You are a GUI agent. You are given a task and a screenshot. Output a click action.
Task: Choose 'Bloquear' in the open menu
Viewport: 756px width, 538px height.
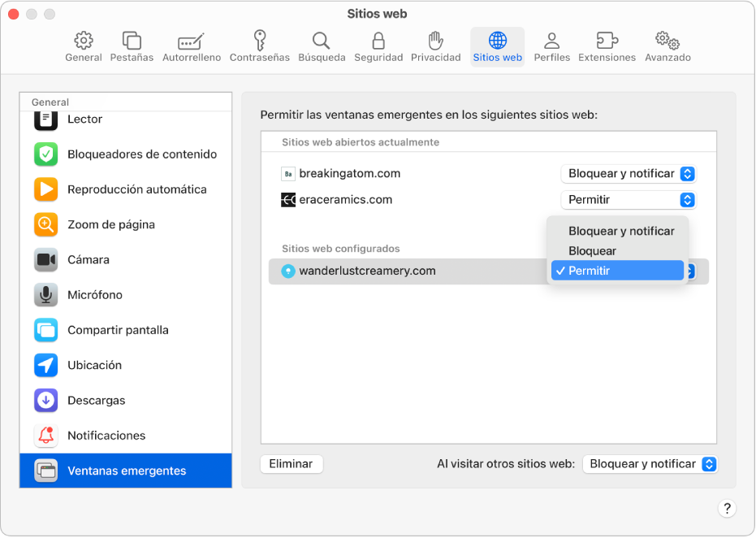click(x=618, y=251)
